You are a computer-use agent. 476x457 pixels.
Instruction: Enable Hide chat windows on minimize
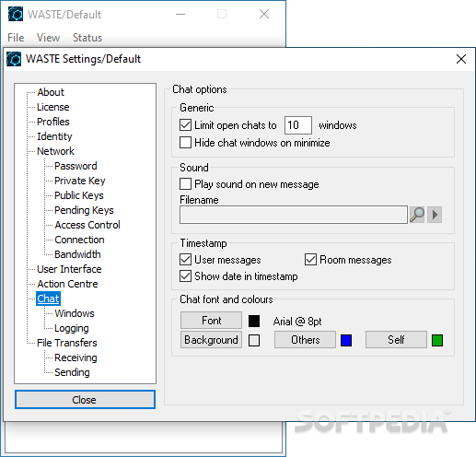pyautogui.click(x=185, y=143)
